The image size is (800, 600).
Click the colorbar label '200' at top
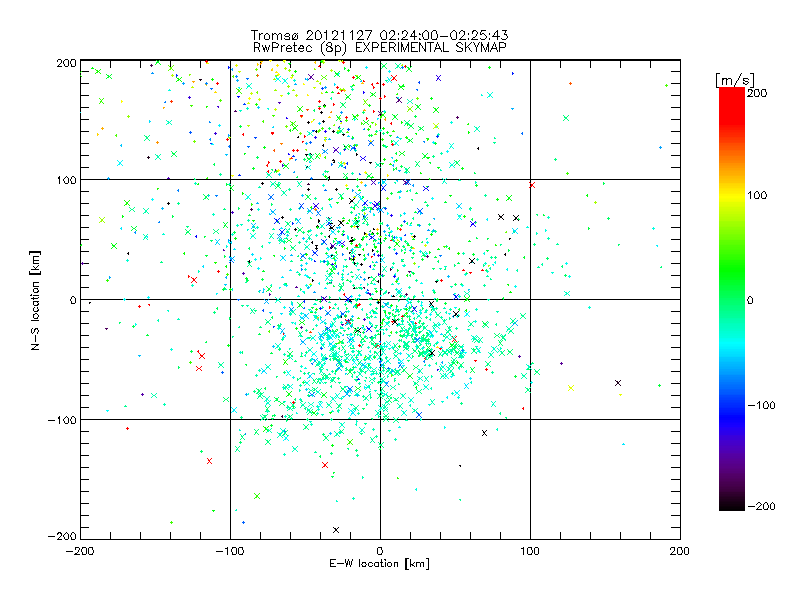click(757, 93)
